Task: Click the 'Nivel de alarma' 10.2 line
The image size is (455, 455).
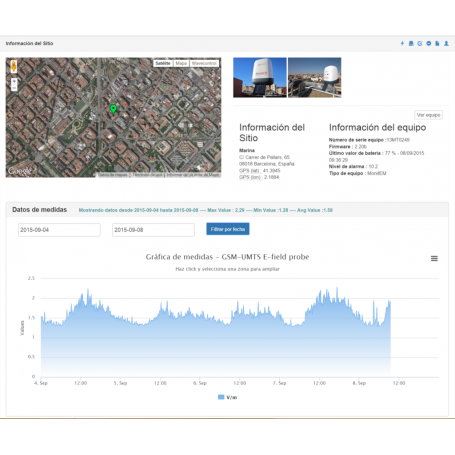Action: tap(353, 166)
